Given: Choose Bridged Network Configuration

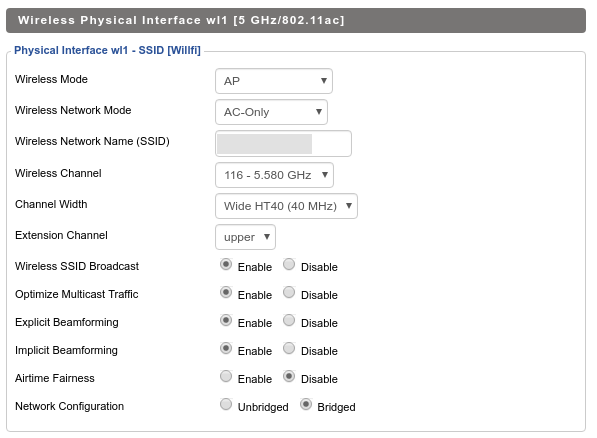Looking at the screenshot, I should pos(306,404).
